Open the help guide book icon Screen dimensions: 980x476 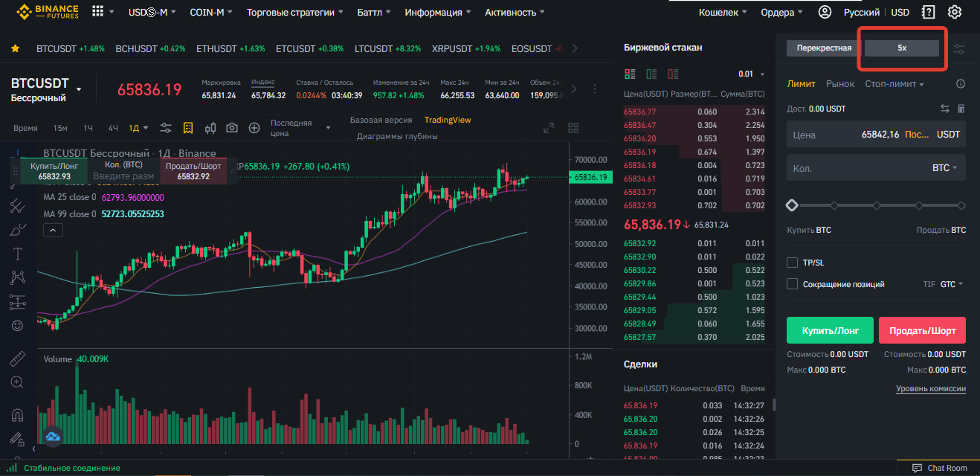(928, 12)
